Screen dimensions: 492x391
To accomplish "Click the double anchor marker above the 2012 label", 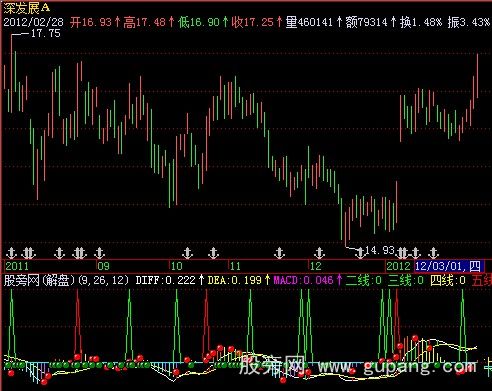I will point(402,253).
